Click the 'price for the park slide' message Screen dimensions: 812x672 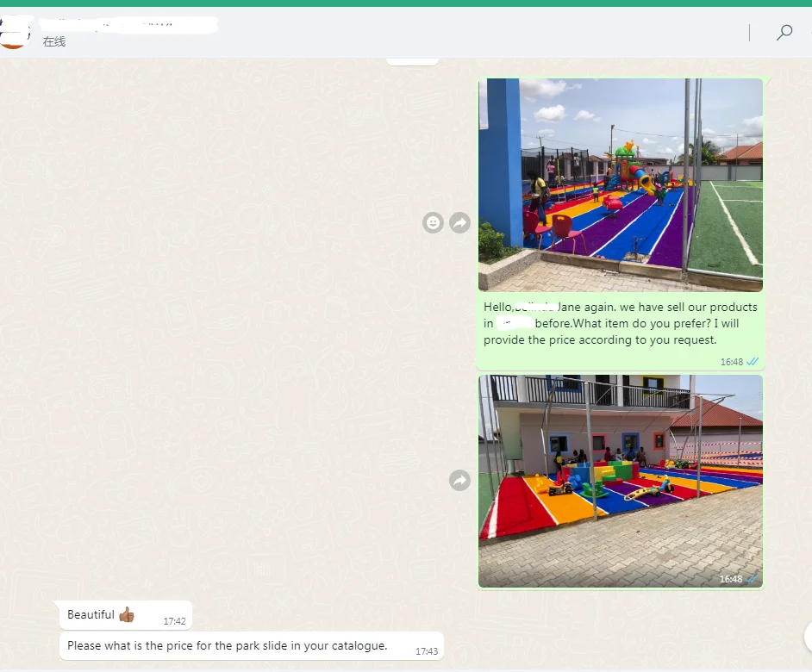[228, 645]
